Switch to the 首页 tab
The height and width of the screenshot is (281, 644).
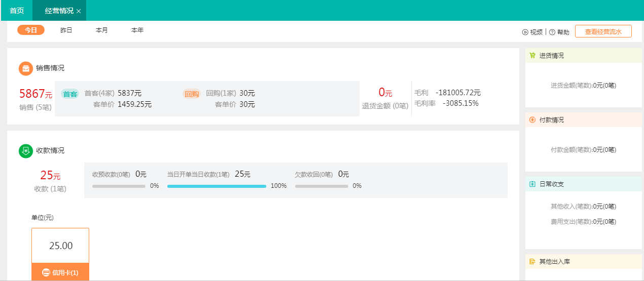click(x=17, y=11)
